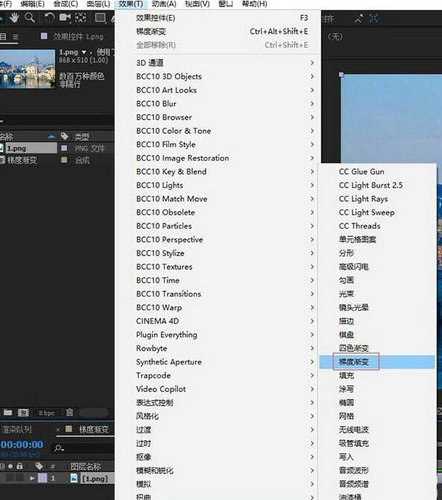Choose the 镜头光晕 lens flare effect
Screen dimensions: 442x500
(378, 307)
